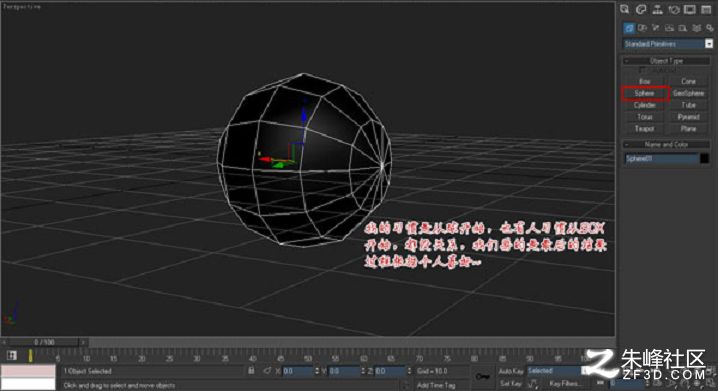Open the Hierarchy panel icon
This screenshot has width=718, height=391.
[658, 10]
